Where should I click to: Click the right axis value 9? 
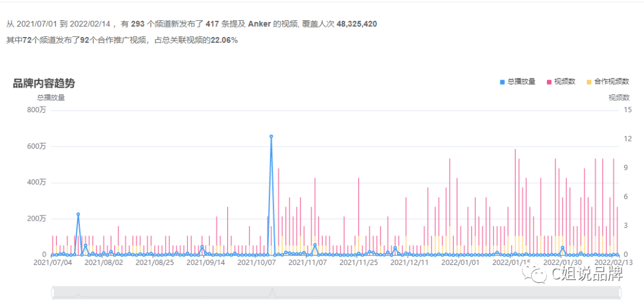pos(626,168)
